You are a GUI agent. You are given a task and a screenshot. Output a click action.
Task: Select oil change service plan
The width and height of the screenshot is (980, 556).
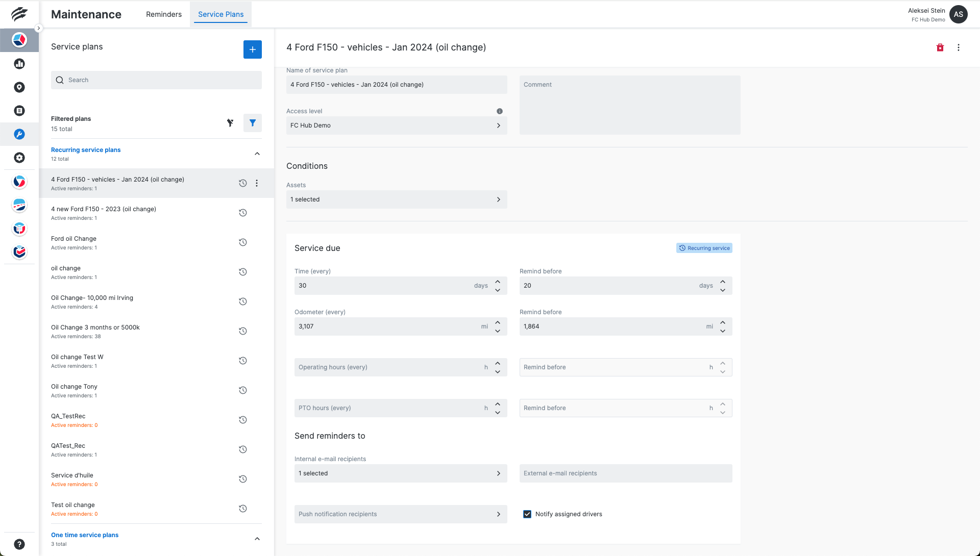tap(156, 272)
